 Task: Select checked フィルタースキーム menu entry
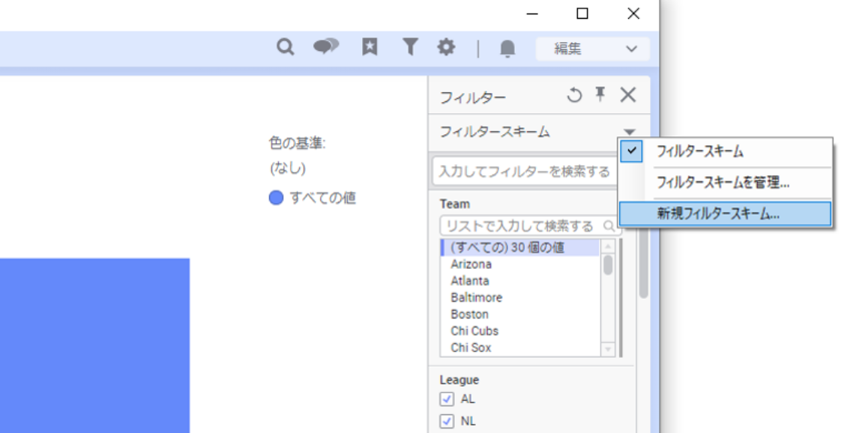pyautogui.click(x=725, y=151)
